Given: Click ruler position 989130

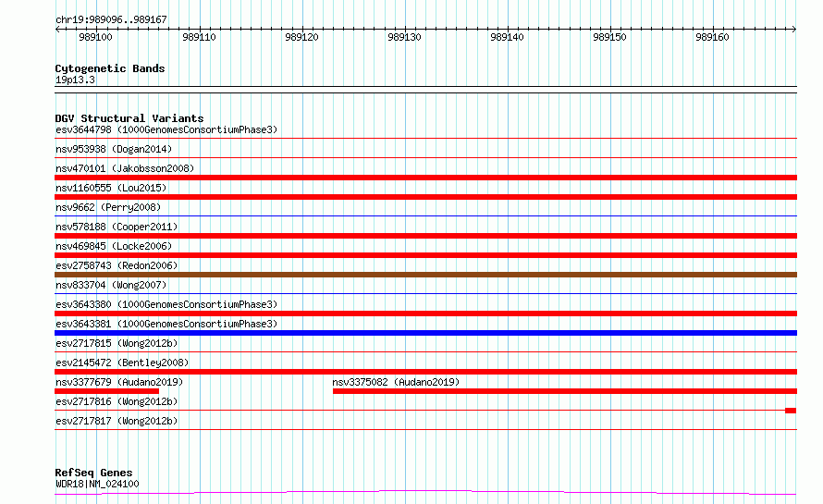Looking at the screenshot, I should [x=404, y=37].
